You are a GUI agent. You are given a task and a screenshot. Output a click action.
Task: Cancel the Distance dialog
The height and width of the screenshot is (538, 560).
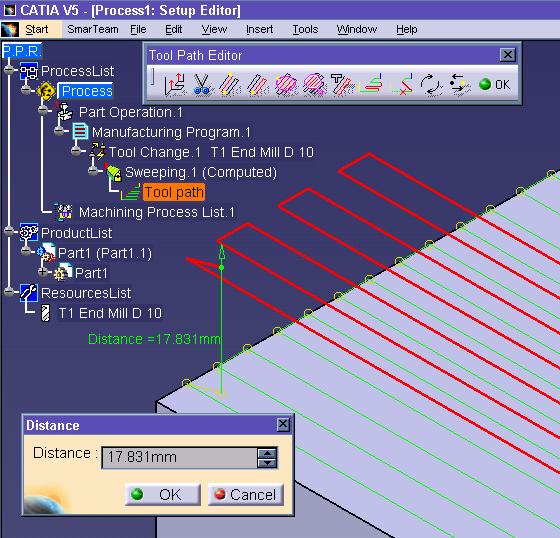pos(246,494)
